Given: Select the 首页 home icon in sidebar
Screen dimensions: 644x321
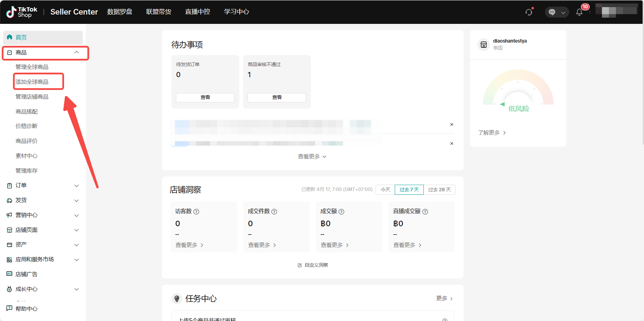Looking at the screenshot, I should point(9,37).
